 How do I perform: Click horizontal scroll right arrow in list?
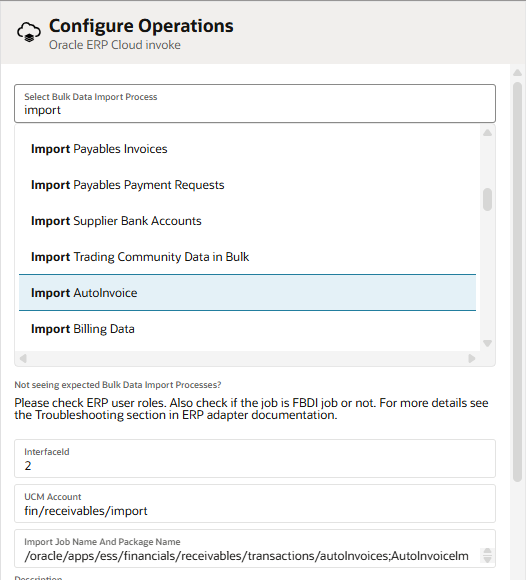(x=472, y=358)
